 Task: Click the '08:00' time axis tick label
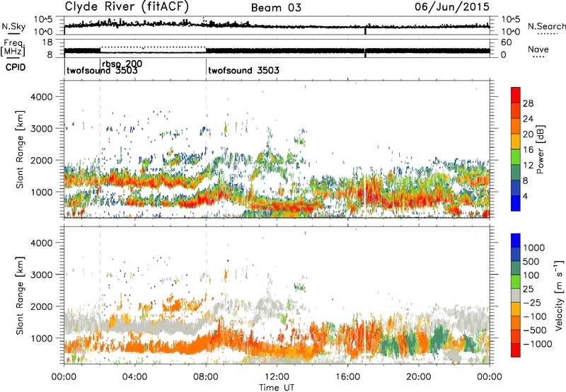point(206,377)
